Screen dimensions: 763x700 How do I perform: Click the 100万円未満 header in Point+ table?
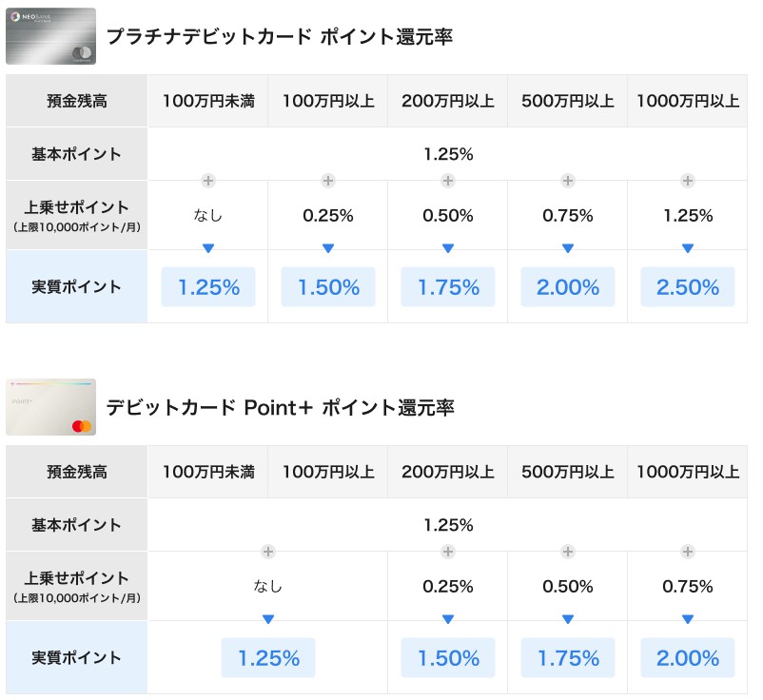[x=208, y=472]
